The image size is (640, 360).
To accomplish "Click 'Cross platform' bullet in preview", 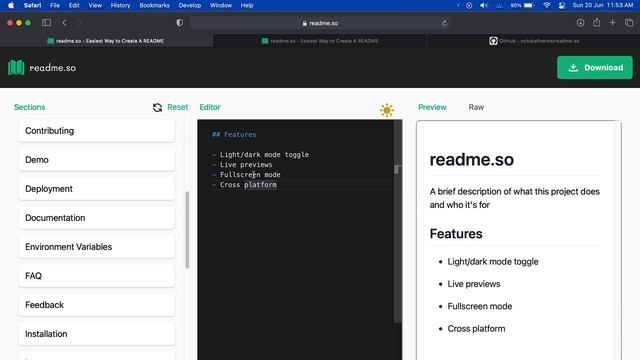I will coord(476,329).
